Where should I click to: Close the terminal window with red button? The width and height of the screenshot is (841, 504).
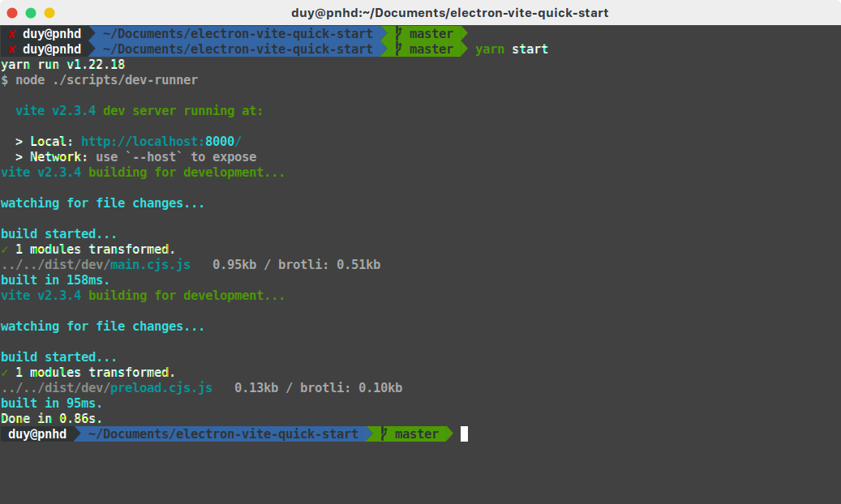12,13
